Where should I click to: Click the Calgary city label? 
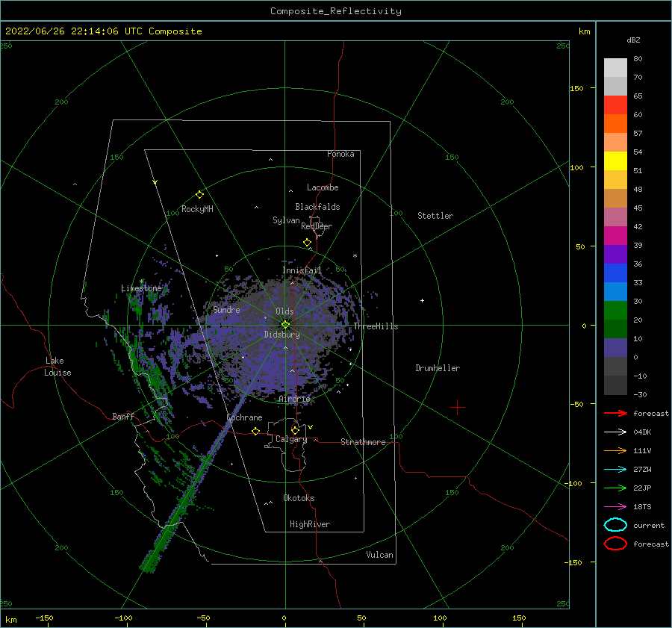pyautogui.click(x=291, y=439)
